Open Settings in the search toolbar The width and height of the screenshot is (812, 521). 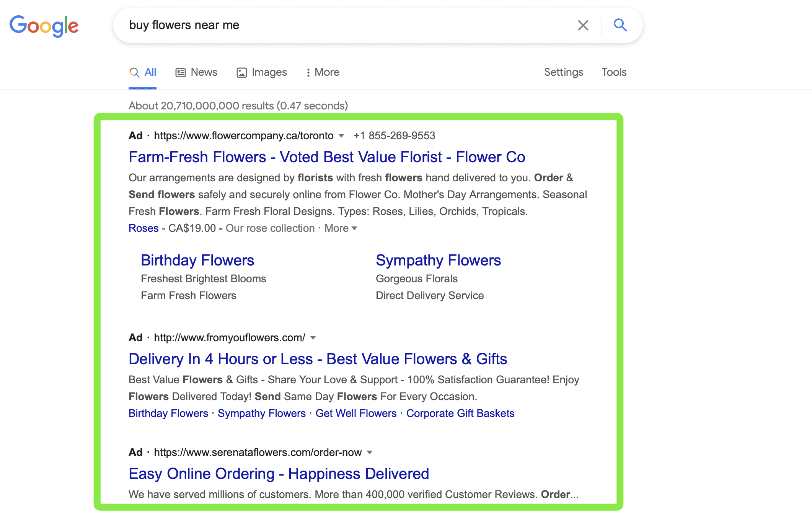click(x=563, y=72)
